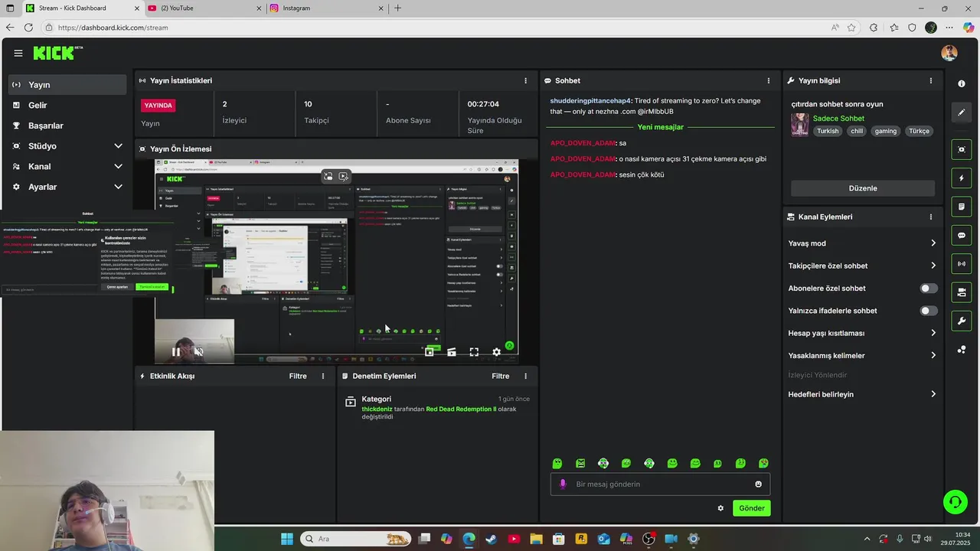This screenshot has height=551, width=980.
Task: Click the Gönder send button
Action: click(751, 508)
